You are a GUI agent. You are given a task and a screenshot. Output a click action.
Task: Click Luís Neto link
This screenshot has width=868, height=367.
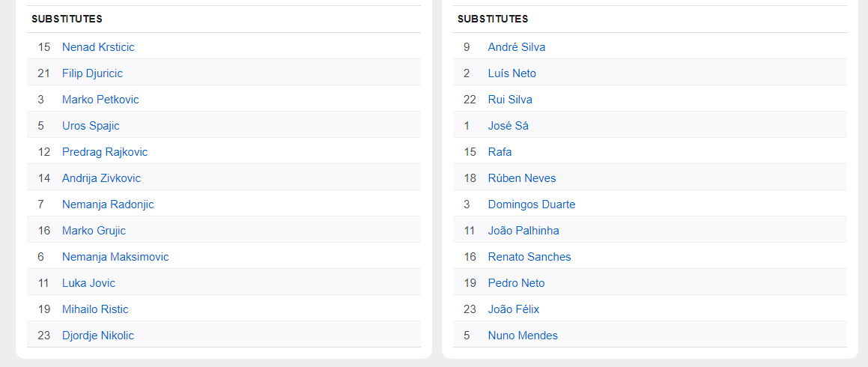click(512, 73)
